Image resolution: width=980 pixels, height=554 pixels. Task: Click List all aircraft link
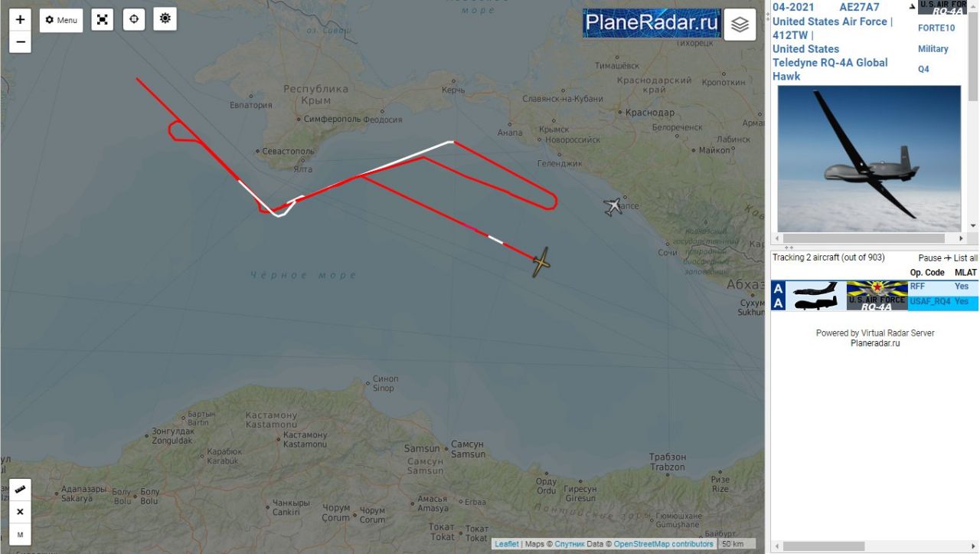(x=965, y=258)
